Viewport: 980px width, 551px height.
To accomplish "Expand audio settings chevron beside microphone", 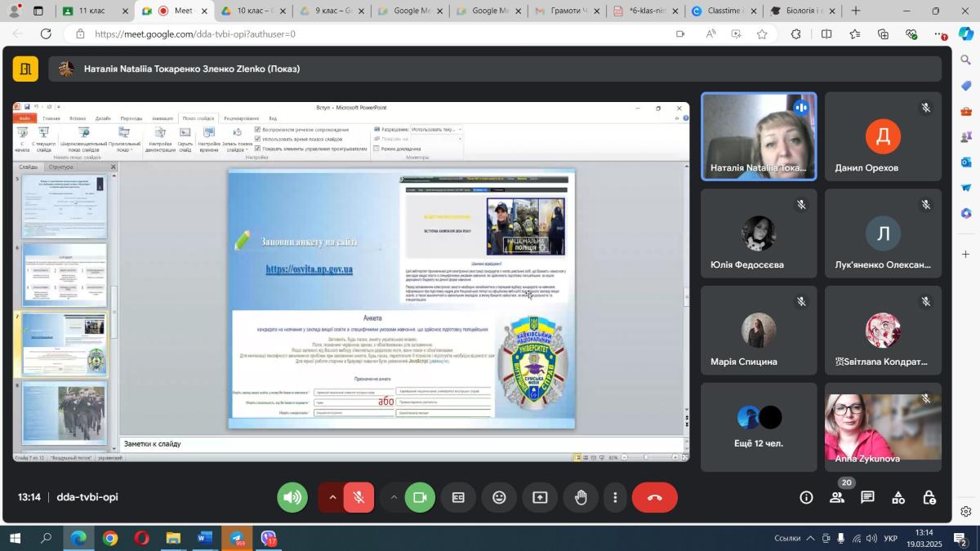I will point(332,497).
